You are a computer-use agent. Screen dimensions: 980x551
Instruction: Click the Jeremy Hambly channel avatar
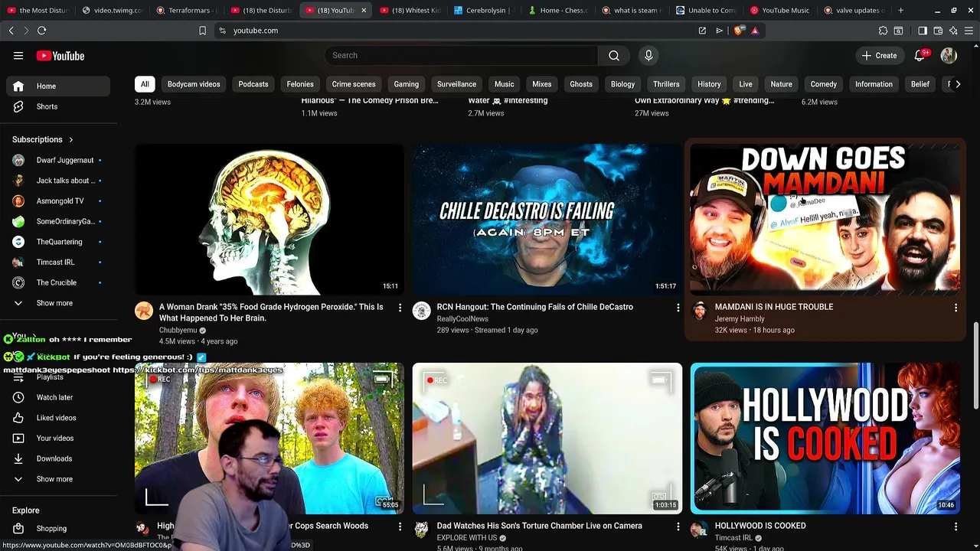click(700, 310)
